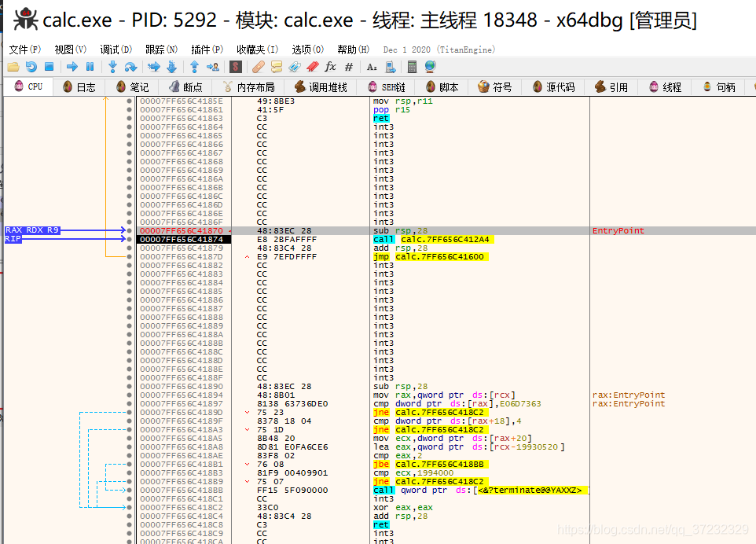Image resolution: width=756 pixels, height=544 pixels.
Task: Open the Scylla plugin icon
Action: (x=235, y=67)
